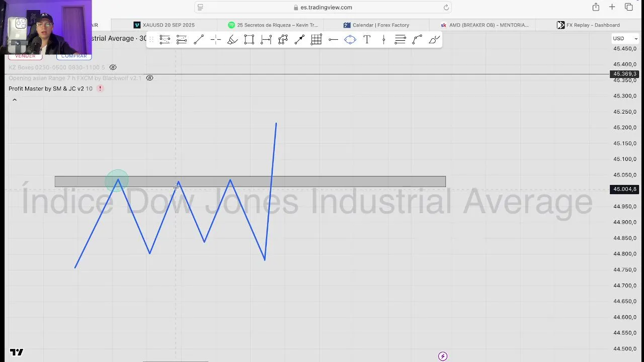Click the 45.369,3 price label
The height and width of the screenshot is (362, 644).
pyautogui.click(x=624, y=74)
